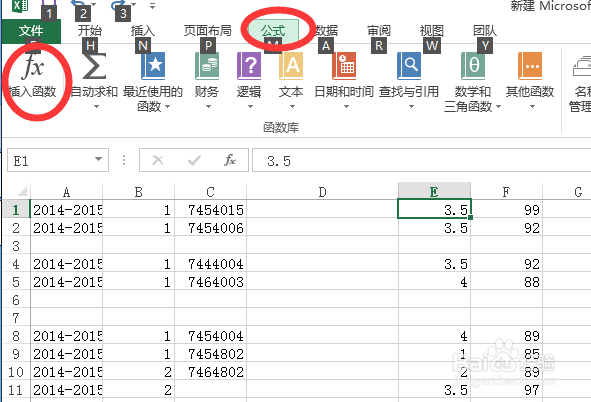Click cell A1 containing 2014-2015
The width and height of the screenshot is (591, 402).
(x=66, y=209)
